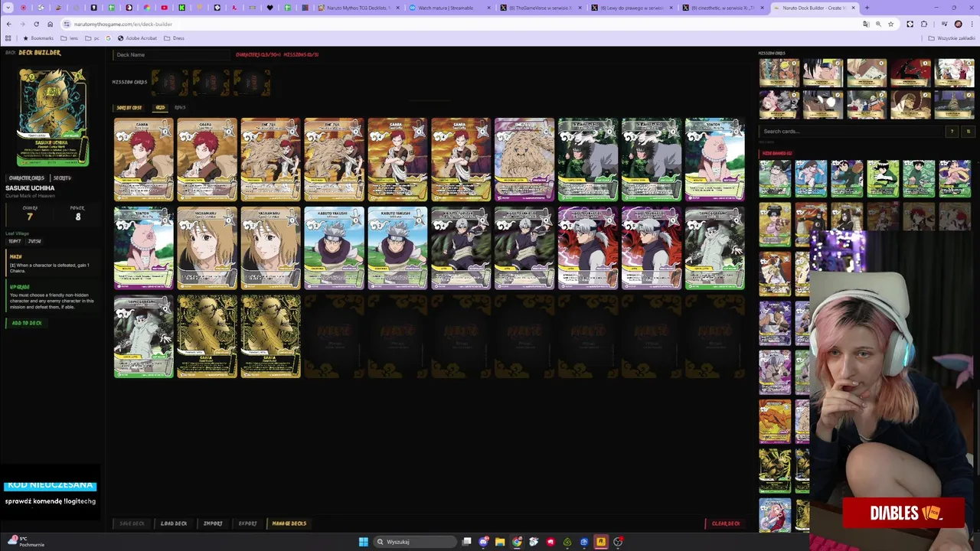Select the Character Cards tab in preview panel
The image size is (980, 551).
(x=27, y=178)
